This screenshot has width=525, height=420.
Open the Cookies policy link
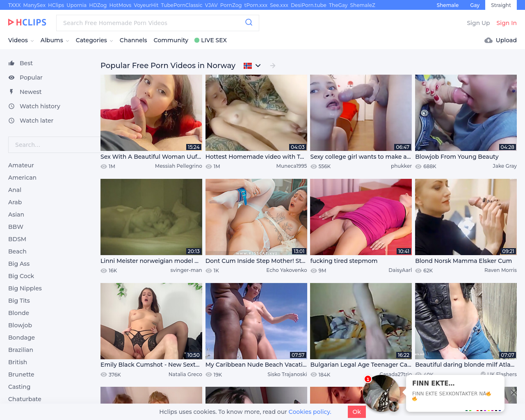tap(310, 412)
